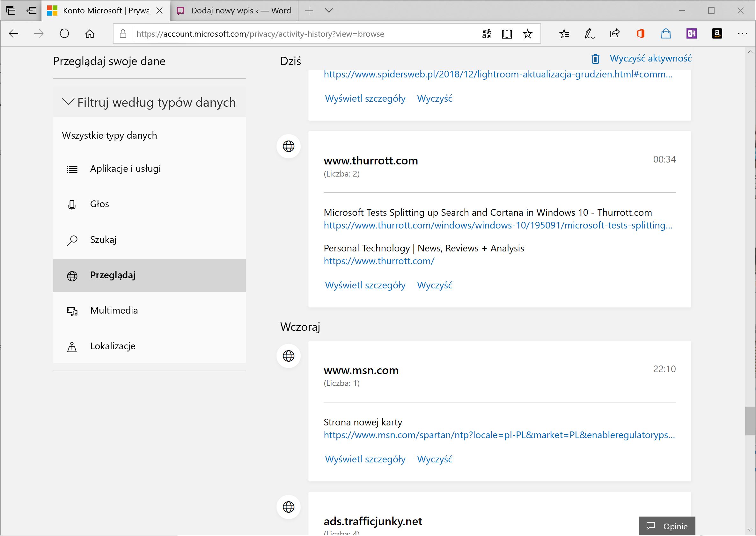
Task: Click the scrollbar up arrow
Action: [x=750, y=52]
